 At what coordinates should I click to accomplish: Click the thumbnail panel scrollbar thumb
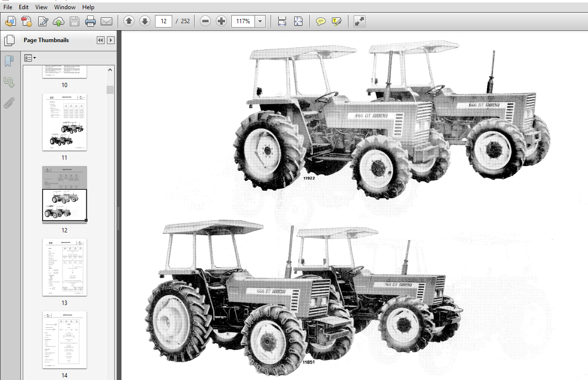point(110,90)
